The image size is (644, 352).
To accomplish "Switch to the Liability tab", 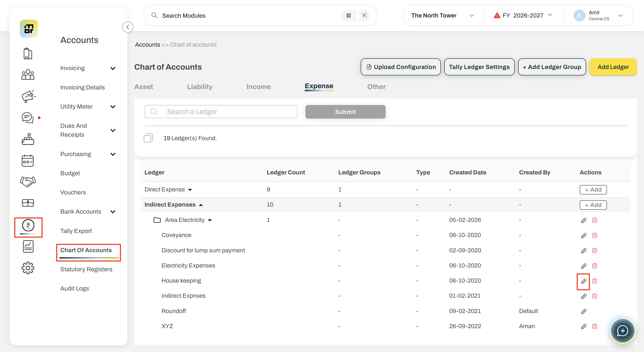I will point(200,87).
